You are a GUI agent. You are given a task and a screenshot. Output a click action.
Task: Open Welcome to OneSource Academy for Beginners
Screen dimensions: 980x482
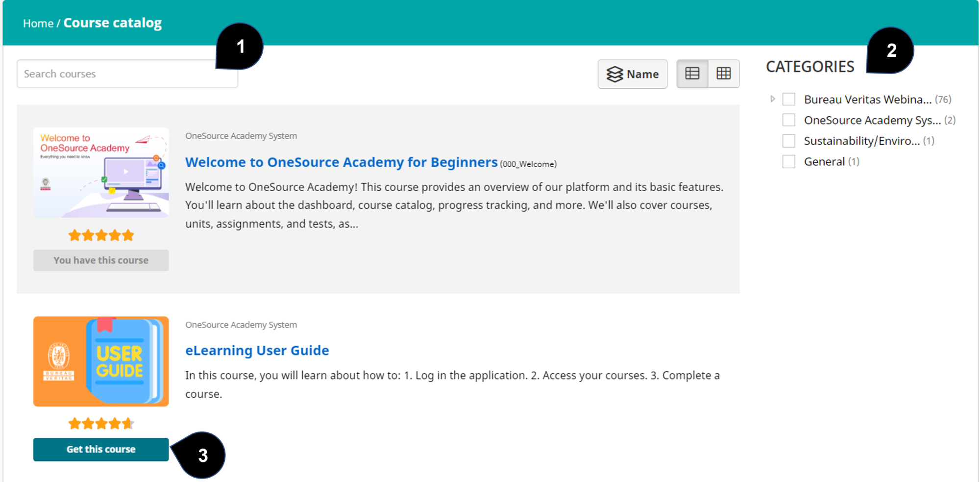tap(341, 162)
